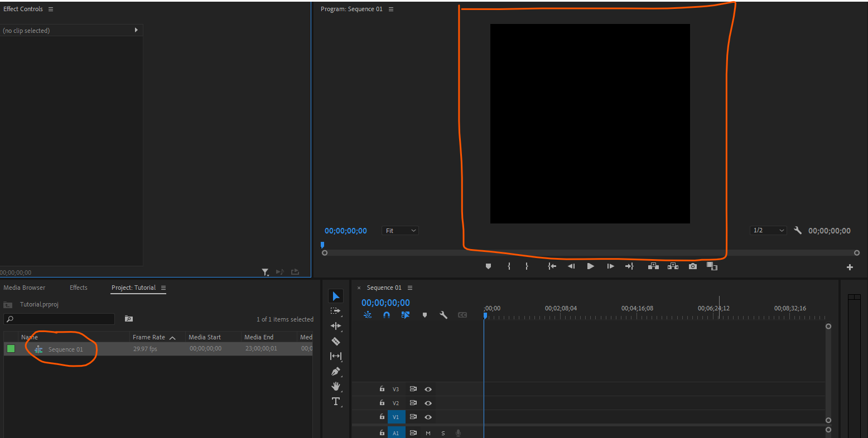Image resolution: width=868 pixels, height=438 pixels.
Task: Toggle sync lock for V2
Action: click(413, 403)
